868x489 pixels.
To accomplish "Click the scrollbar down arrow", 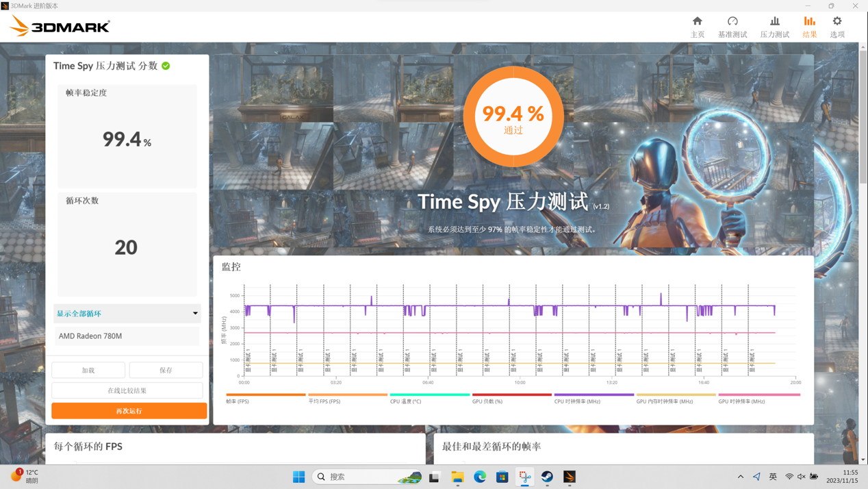I will pyautogui.click(x=863, y=460).
